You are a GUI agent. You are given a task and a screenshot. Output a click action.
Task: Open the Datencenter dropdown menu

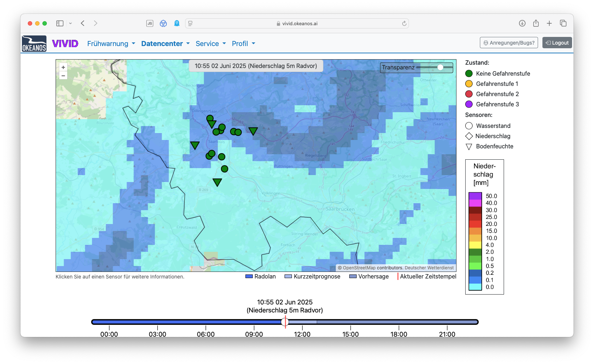click(x=165, y=43)
